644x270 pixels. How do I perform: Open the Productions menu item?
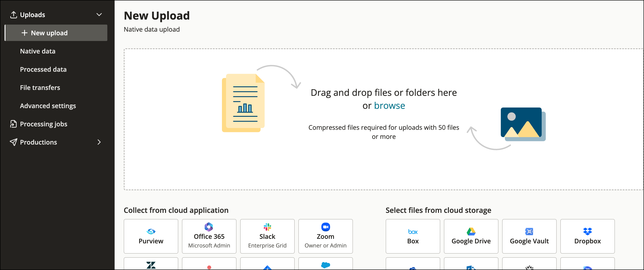tap(38, 142)
